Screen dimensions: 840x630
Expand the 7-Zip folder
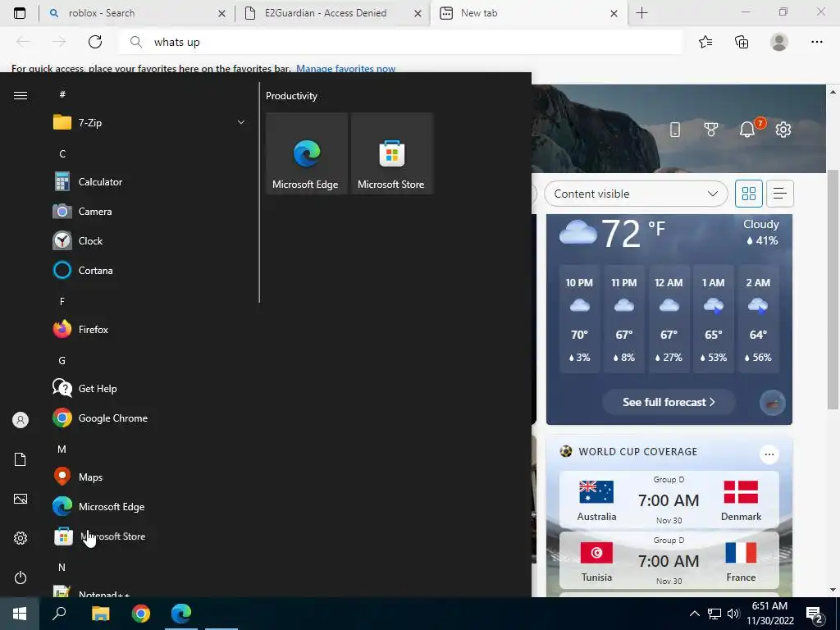pyautogui.click(x=150, y=123)
